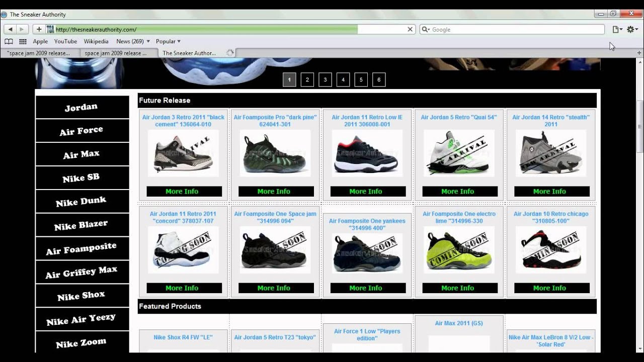
Task: Go to slideshow page 3
Action: [325, 79]
